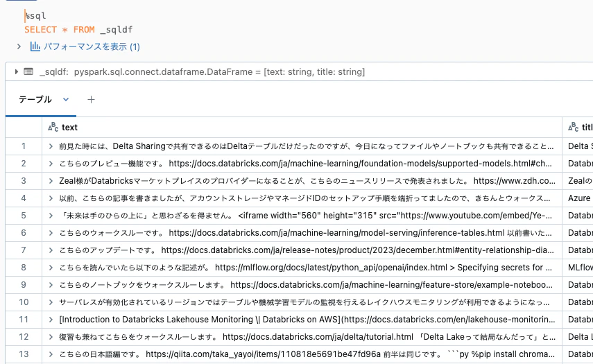The image size is (593, 364).
Task: Expand row 4 text cell chevron
Action: coord(51,198)
